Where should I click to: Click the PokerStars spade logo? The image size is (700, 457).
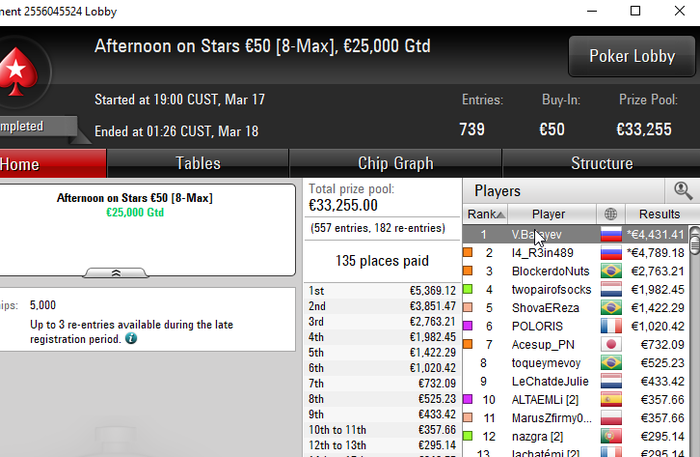pos(17,71)
